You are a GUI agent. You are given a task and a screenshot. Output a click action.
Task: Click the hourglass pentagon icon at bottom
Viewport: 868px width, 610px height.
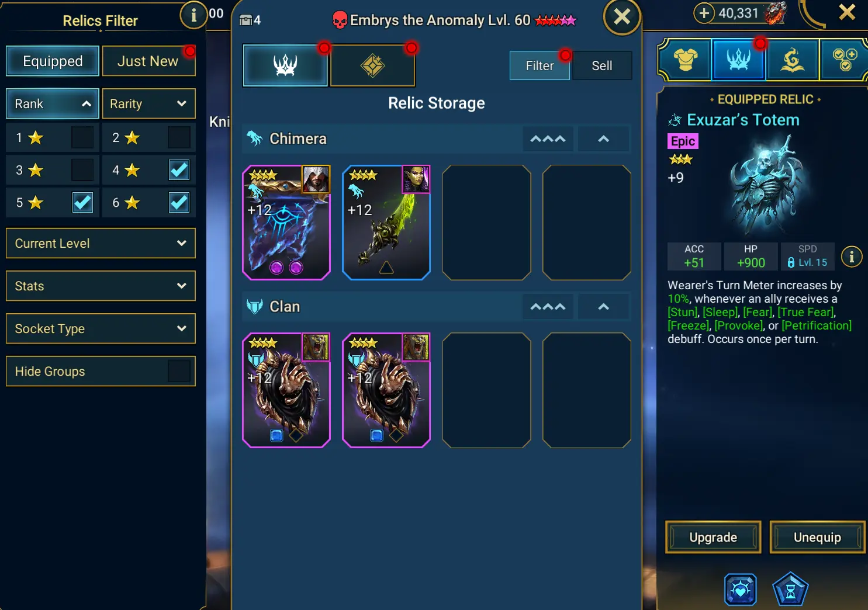click(x=790, y=590)
